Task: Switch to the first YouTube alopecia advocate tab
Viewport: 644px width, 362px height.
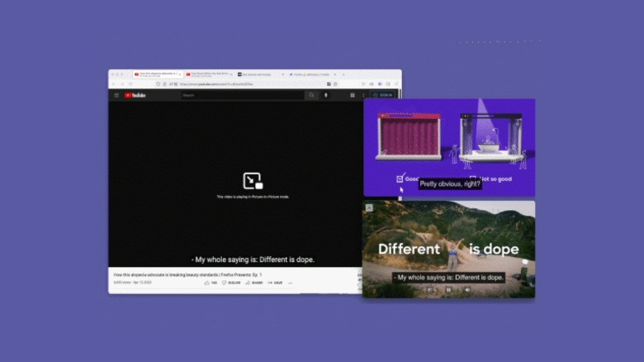Action: pos(159,74)
